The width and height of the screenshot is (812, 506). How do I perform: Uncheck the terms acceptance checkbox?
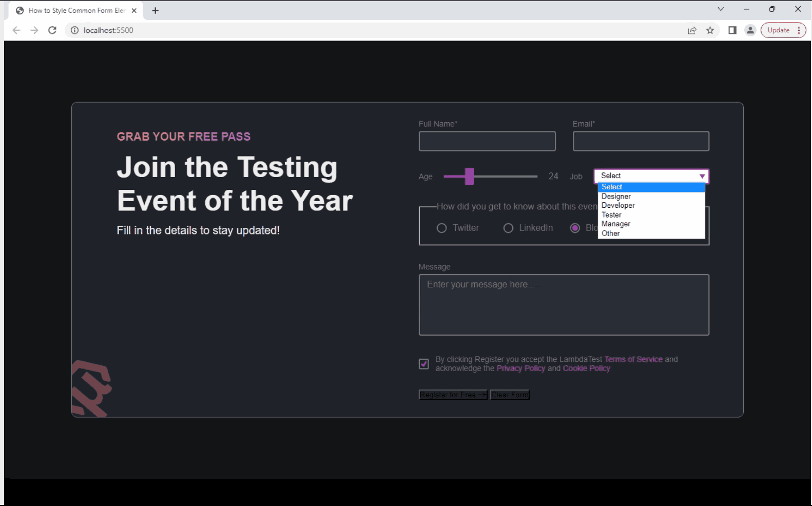(424, 364)
